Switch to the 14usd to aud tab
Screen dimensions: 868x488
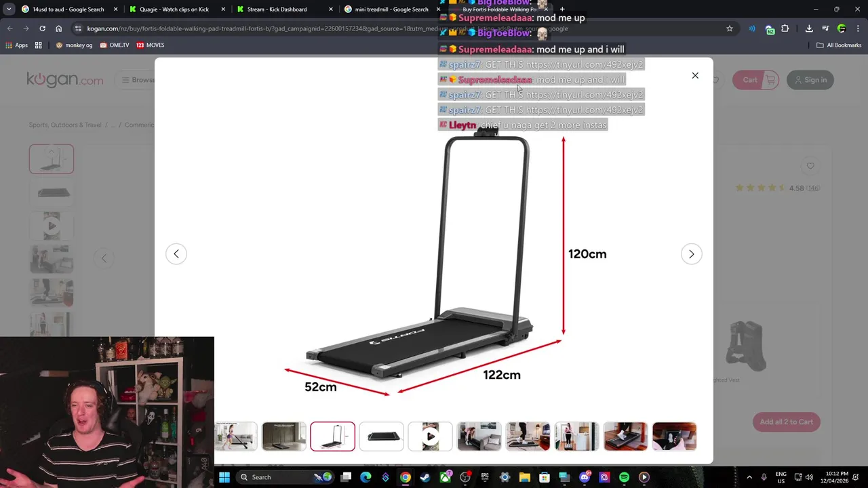point(68,9)
